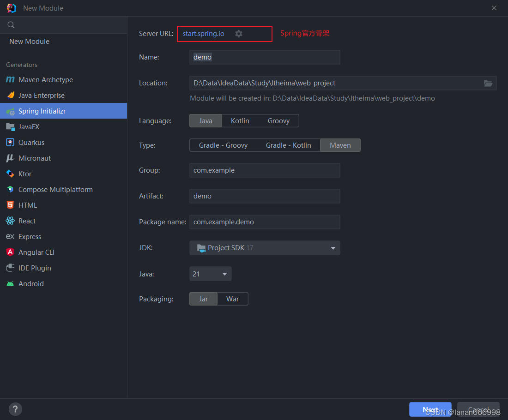
Task: Click the Micronaut mu icon
Action: tap(10, 158)
